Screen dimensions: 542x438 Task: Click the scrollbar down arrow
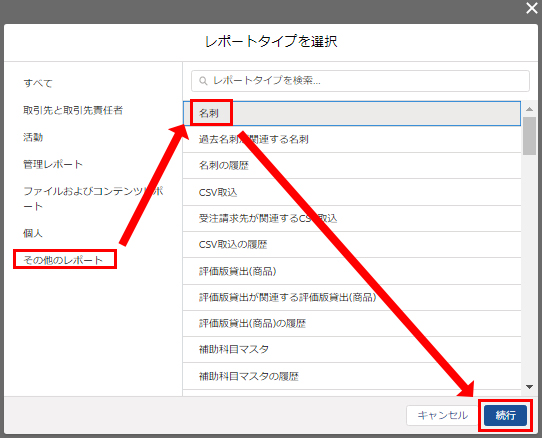529,387
